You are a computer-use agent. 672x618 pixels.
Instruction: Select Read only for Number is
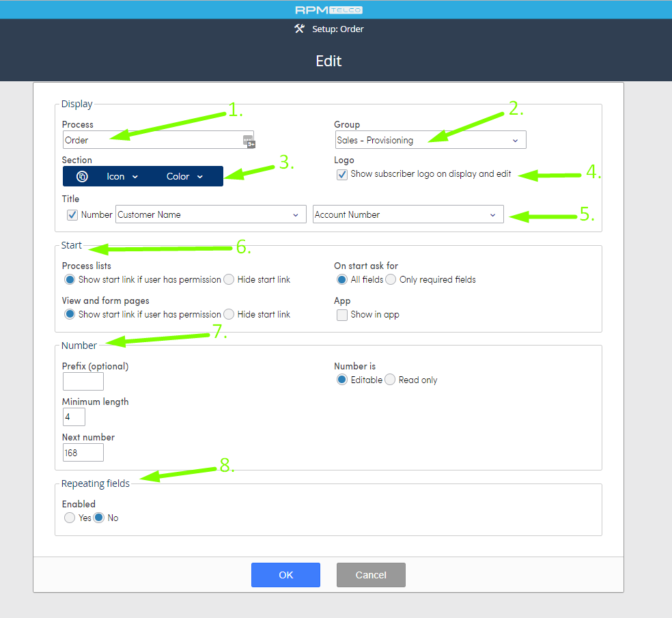389,380
